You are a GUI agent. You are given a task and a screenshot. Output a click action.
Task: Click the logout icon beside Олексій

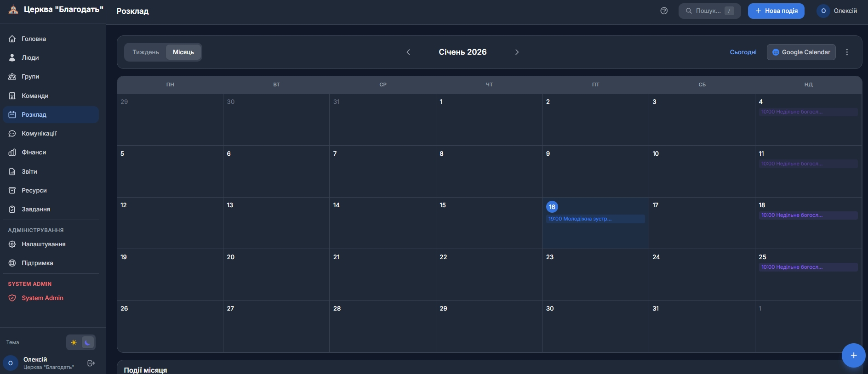tap(91, 363)
